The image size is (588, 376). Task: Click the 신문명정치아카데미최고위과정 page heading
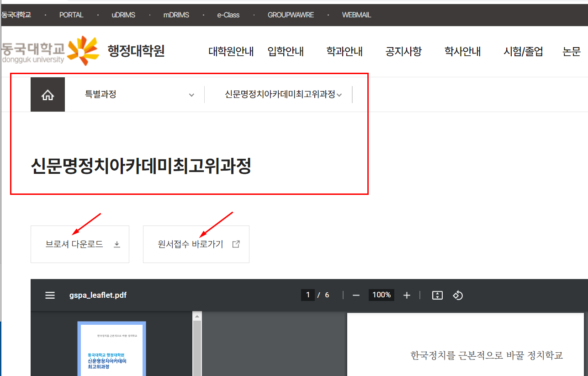click(x=141, y=167)
